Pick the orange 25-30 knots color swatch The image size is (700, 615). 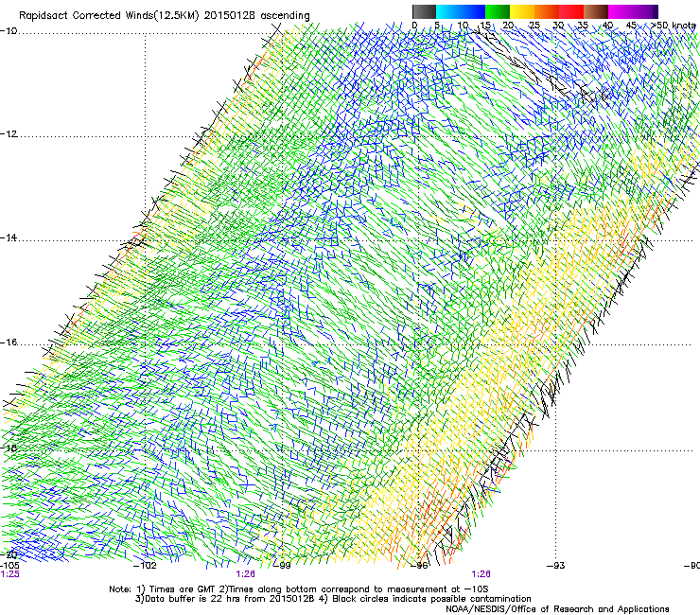tap(547, 11)
